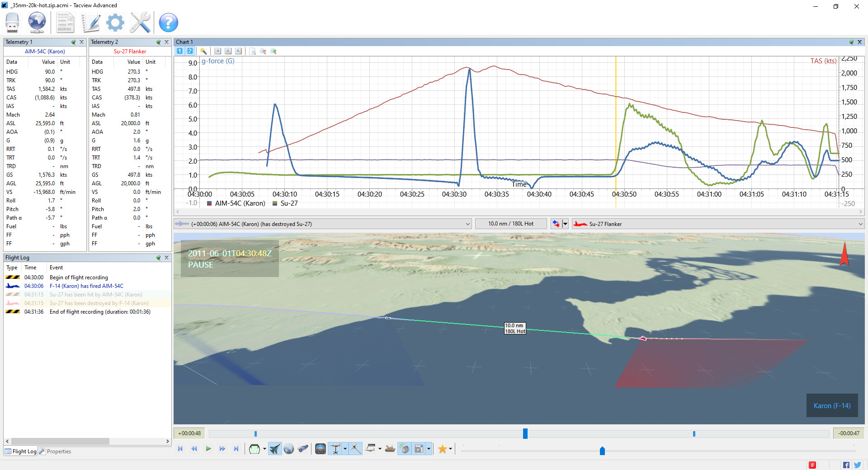Open the blue gear settings icon

(x=115, y=22)
